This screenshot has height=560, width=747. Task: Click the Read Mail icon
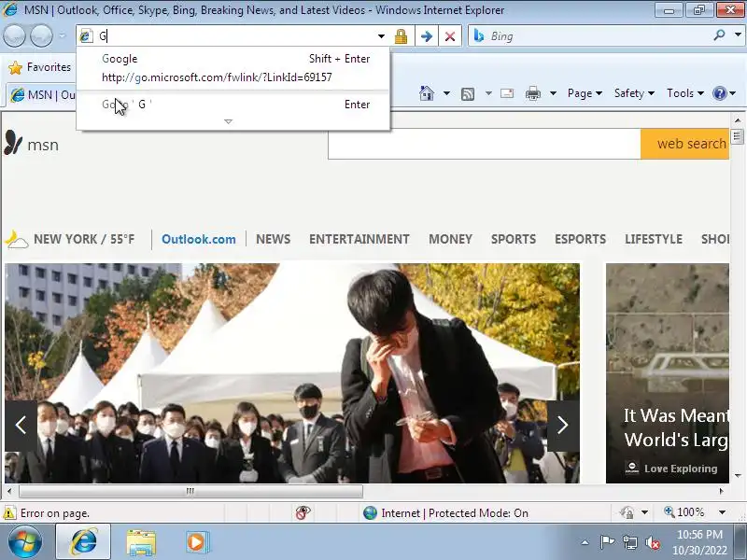[507, 93]
